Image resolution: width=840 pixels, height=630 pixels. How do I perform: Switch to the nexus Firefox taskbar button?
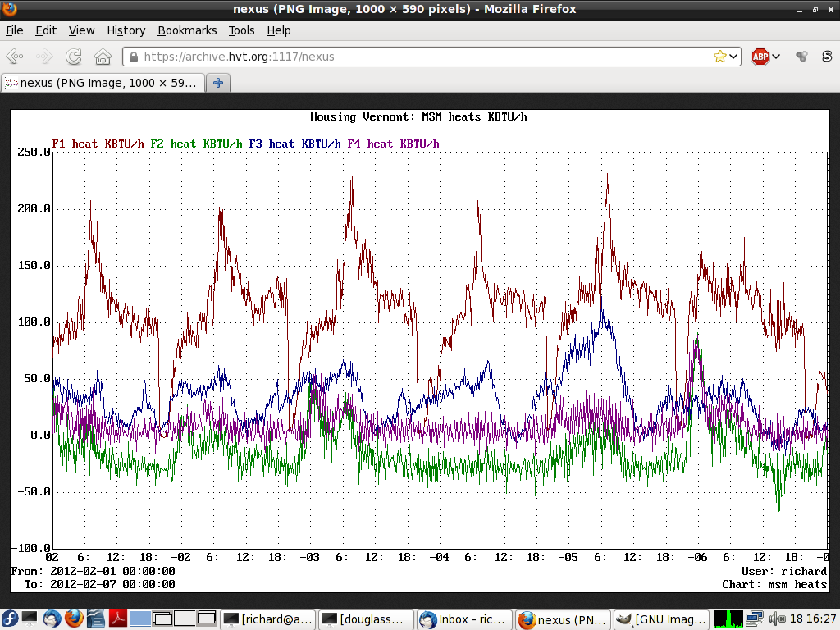(563, 619)
